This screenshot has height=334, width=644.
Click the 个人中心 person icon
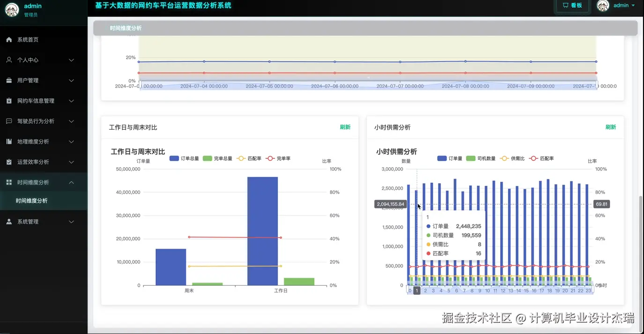(9, 60)
